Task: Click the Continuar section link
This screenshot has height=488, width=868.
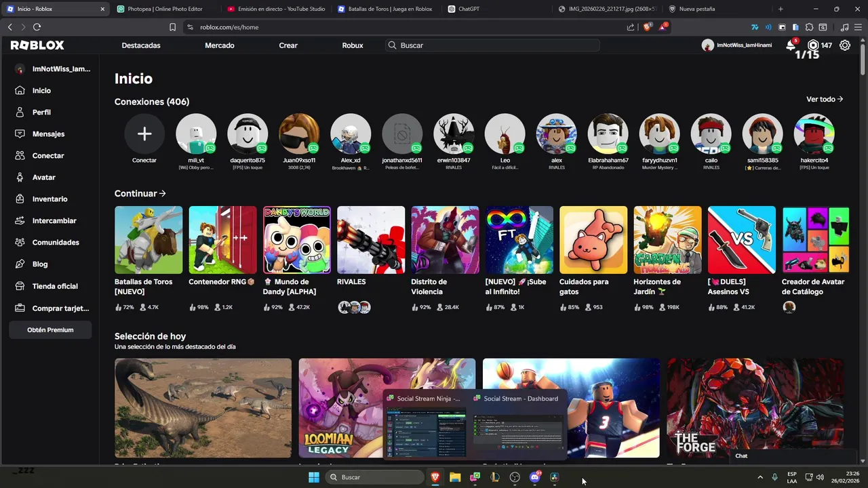Action: pyautogui.click(x=140, y=193)
